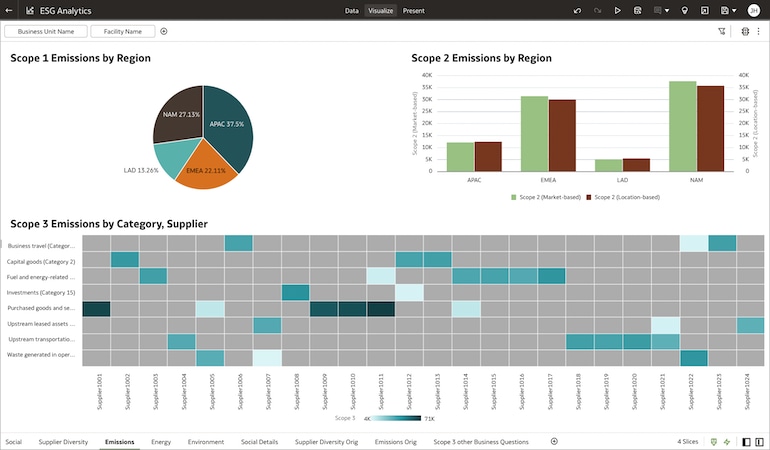The width and height of the screenshot is (770, 450).
Task: Add a filter with the plus icon
Action: [x=164, y=31]
